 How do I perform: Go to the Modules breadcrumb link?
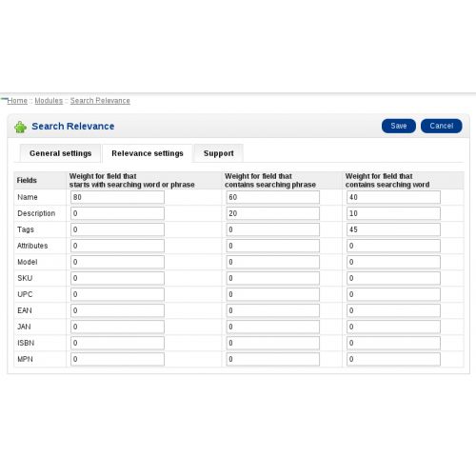[49, 101]
